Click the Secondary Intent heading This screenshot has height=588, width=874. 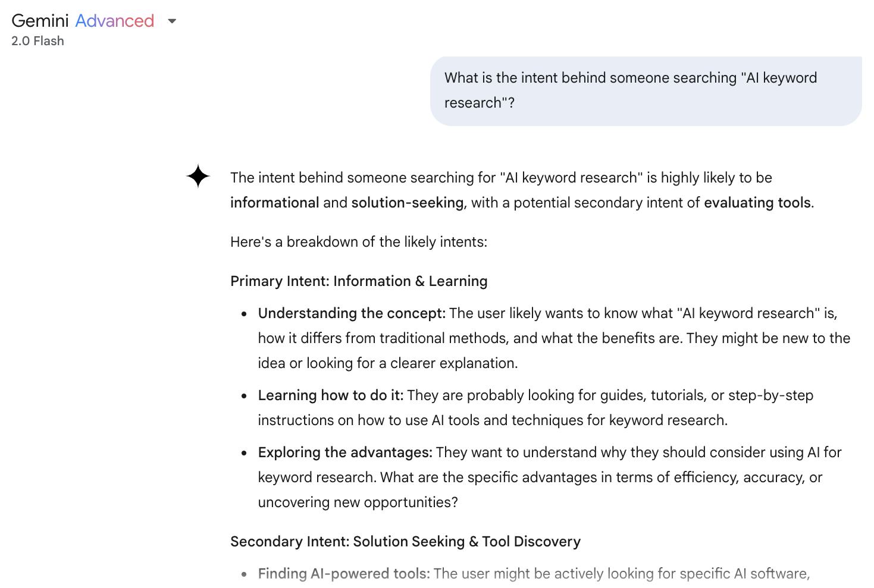click(x=405, y=542)
